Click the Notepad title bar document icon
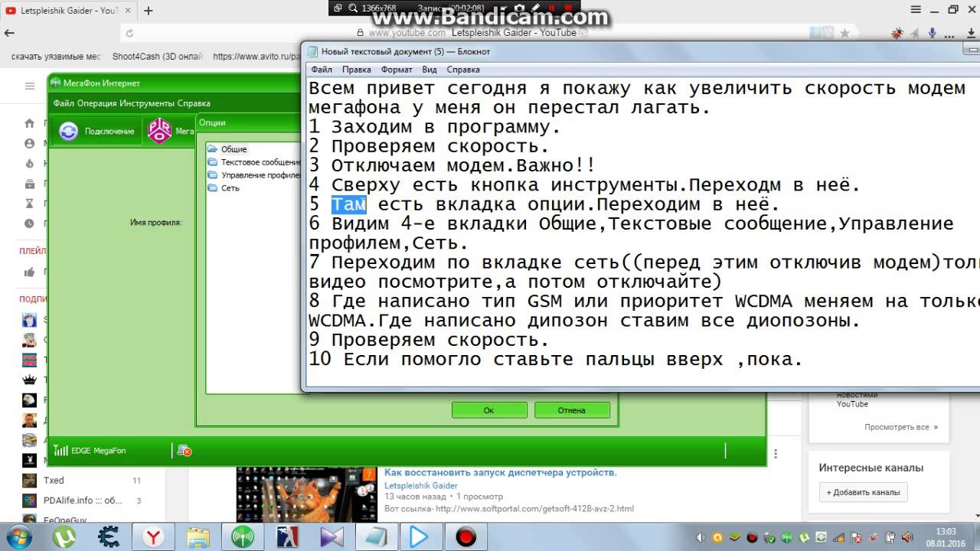 pos(312,51)
